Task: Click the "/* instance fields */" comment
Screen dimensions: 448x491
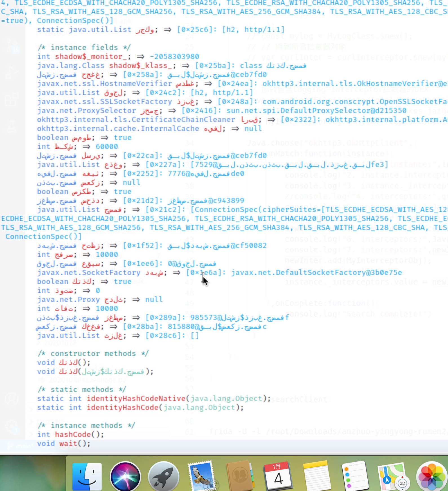Action: (x=84, y=47)
